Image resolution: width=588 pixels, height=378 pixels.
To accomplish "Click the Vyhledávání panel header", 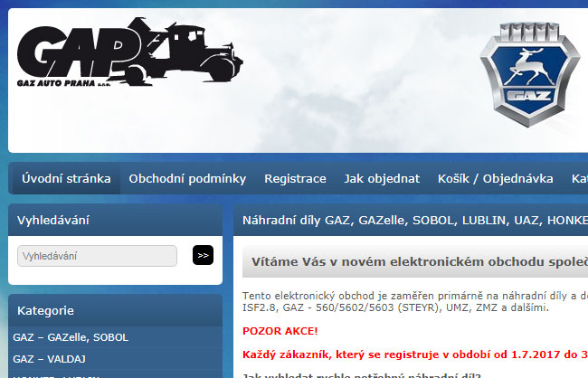I will [x=115, y=220].
